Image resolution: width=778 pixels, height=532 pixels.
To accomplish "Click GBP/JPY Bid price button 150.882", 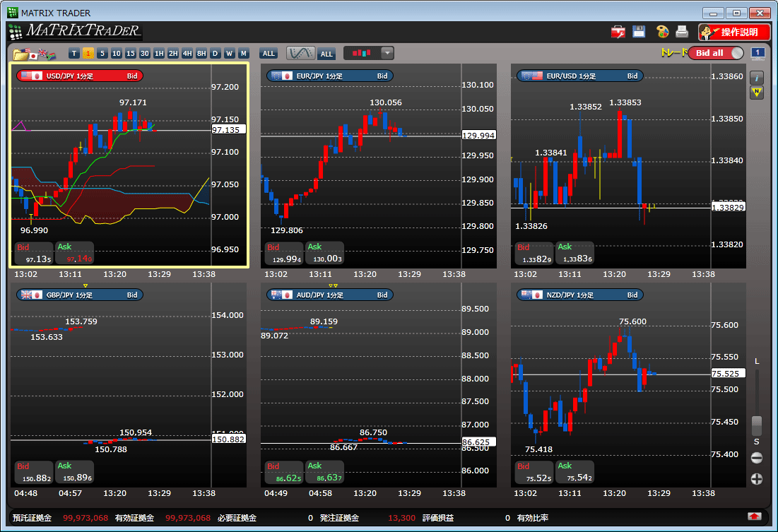I will tap(34, 473).
